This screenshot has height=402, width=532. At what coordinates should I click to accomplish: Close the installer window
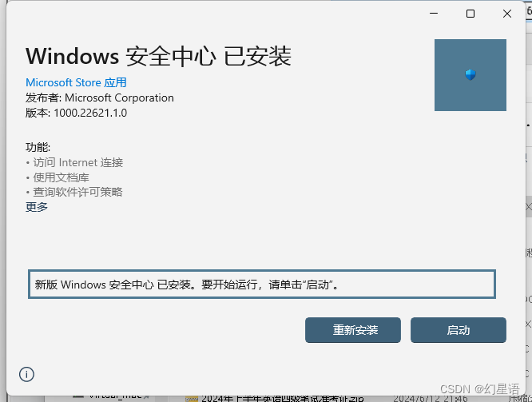click(x=507, y=14)
